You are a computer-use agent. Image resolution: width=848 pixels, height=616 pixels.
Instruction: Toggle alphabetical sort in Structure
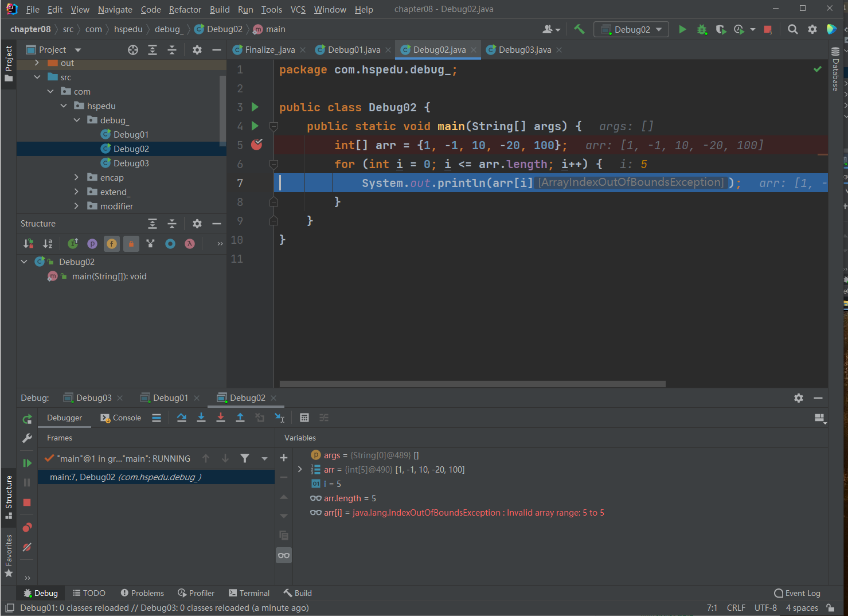pos(48,244)
